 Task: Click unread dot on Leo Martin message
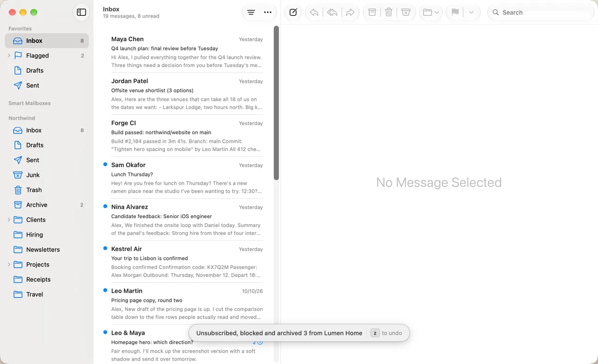click(x=105, y=290)
